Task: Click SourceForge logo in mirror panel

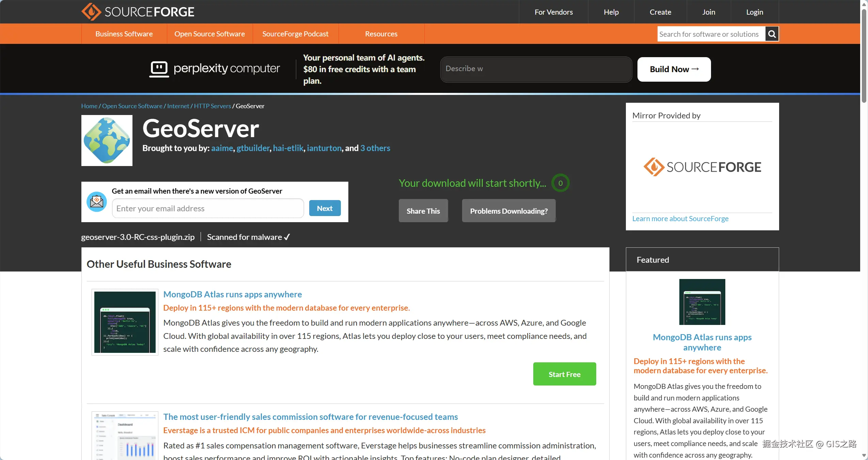Action: pos(702,167)
